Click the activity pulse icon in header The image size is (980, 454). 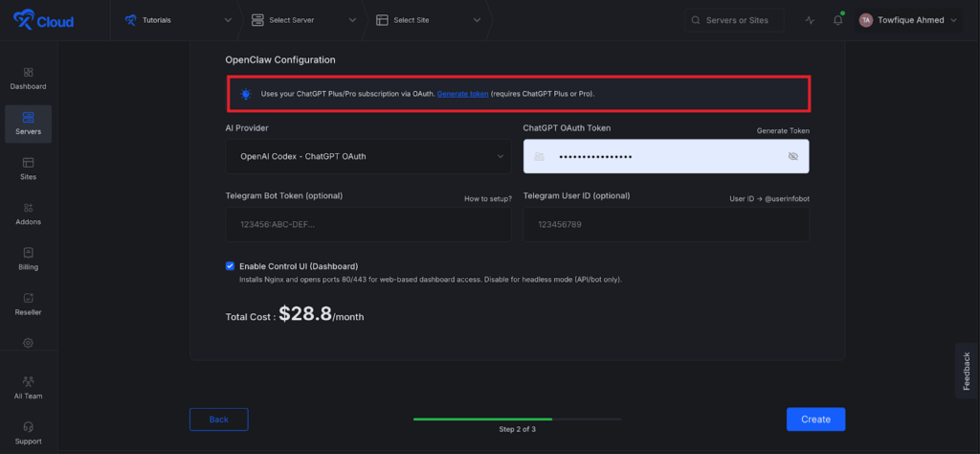pos(811,20)
